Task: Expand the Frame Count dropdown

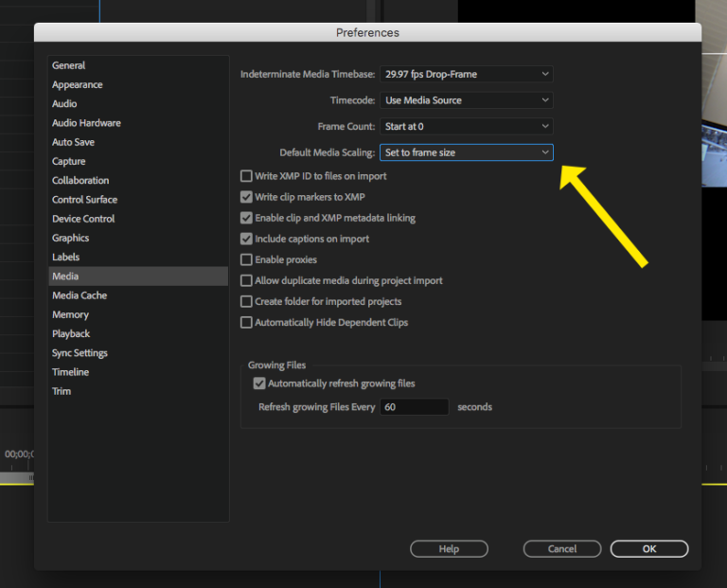Action: (x=467, y=126)
